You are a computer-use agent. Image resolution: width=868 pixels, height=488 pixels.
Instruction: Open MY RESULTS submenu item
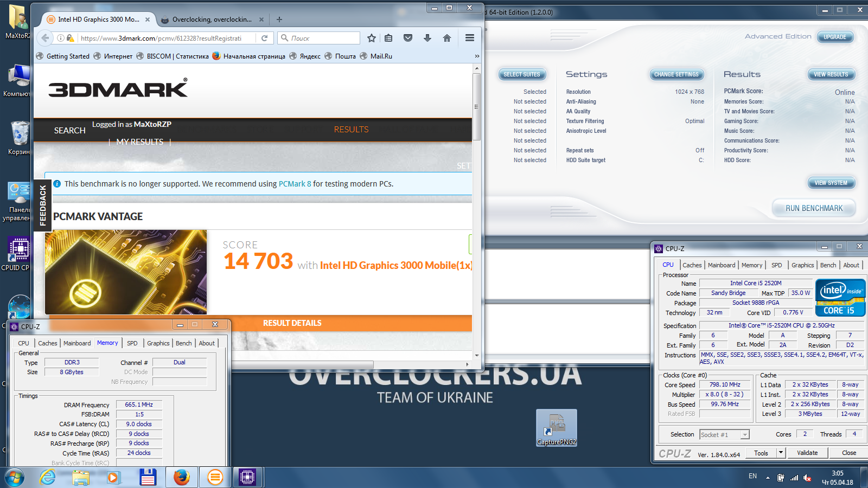[x=139, y=142]
